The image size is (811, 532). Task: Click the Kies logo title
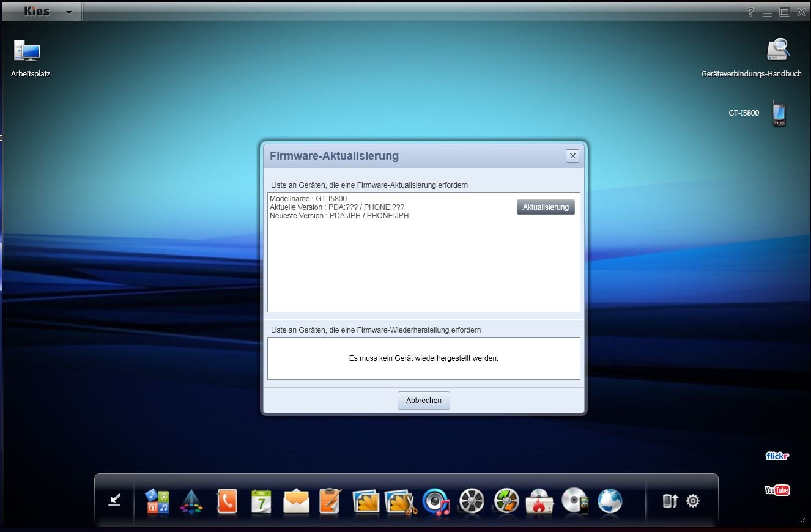coord(37,11)
